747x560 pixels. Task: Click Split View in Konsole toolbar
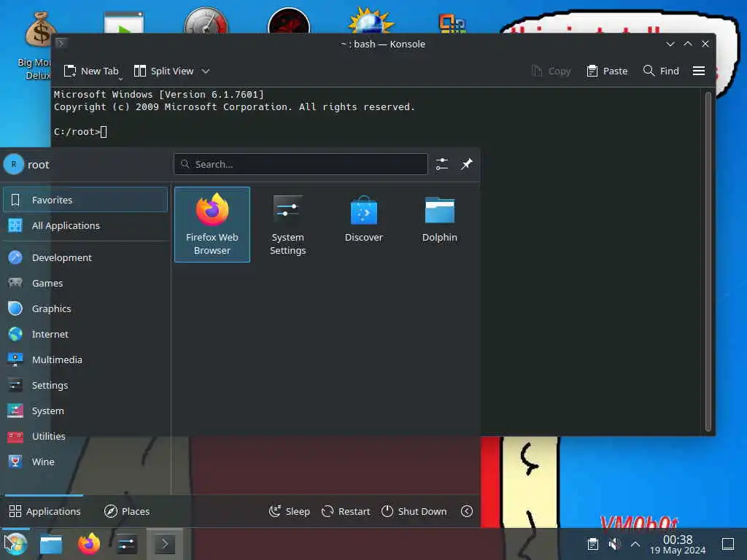[164, 71]
